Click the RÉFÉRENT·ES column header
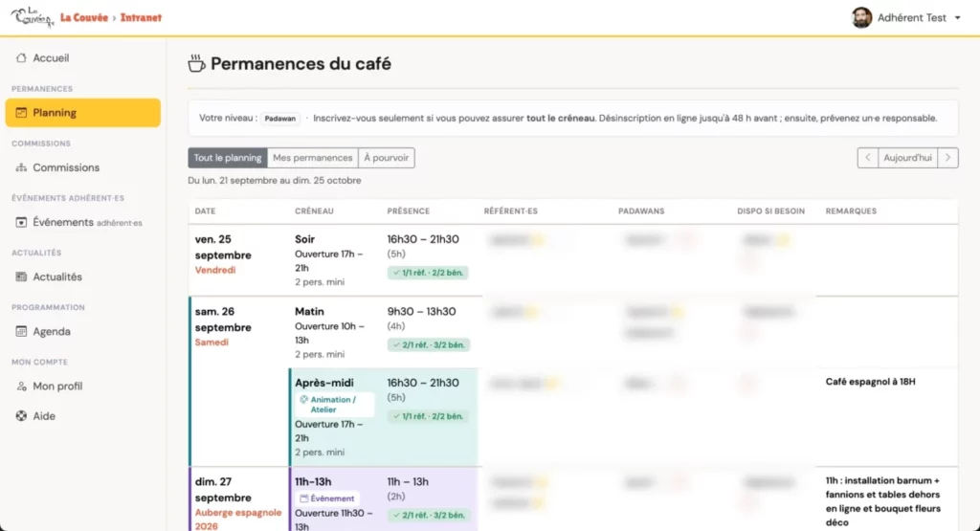The height and width of the screenshot is (531, 980). pyautogui.click(x=511, y=211)
